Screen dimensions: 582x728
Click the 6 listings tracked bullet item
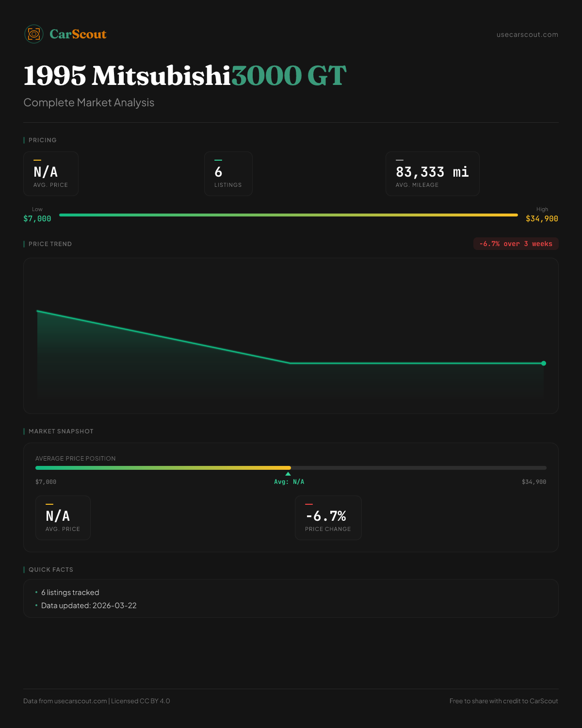(x=70, y=593)
